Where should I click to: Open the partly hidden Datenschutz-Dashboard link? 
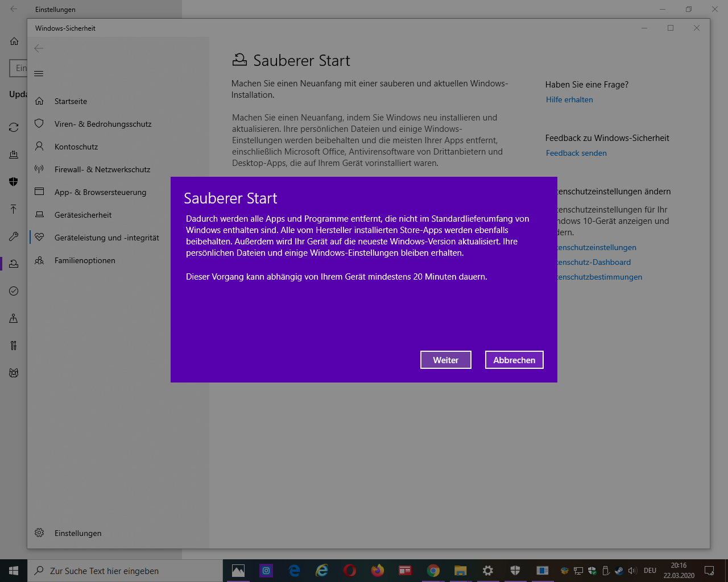click(594, 262)
